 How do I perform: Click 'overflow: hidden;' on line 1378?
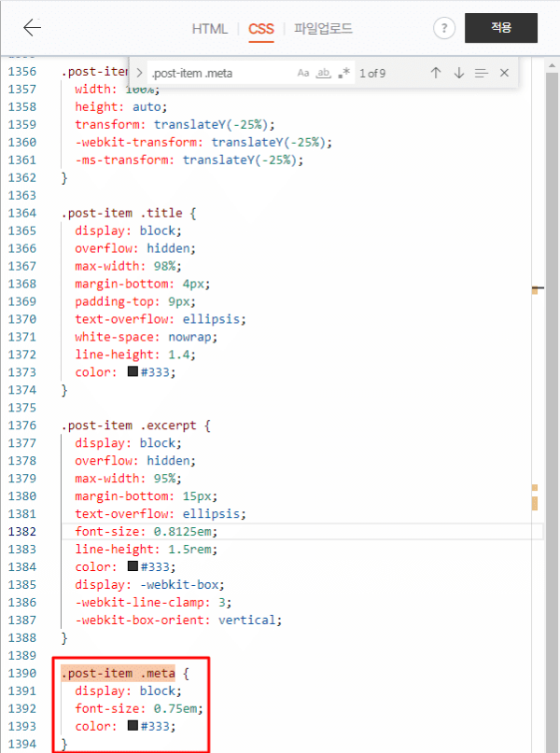135,461
